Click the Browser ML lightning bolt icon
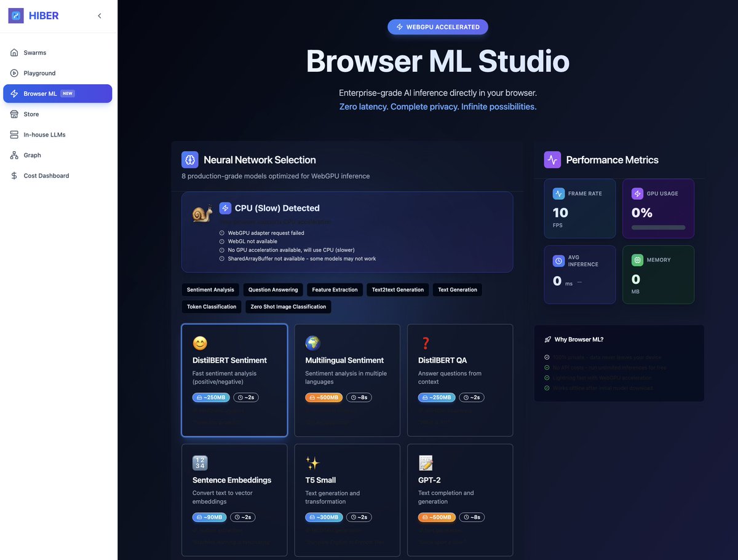738x560 pixels. point(13,93)
